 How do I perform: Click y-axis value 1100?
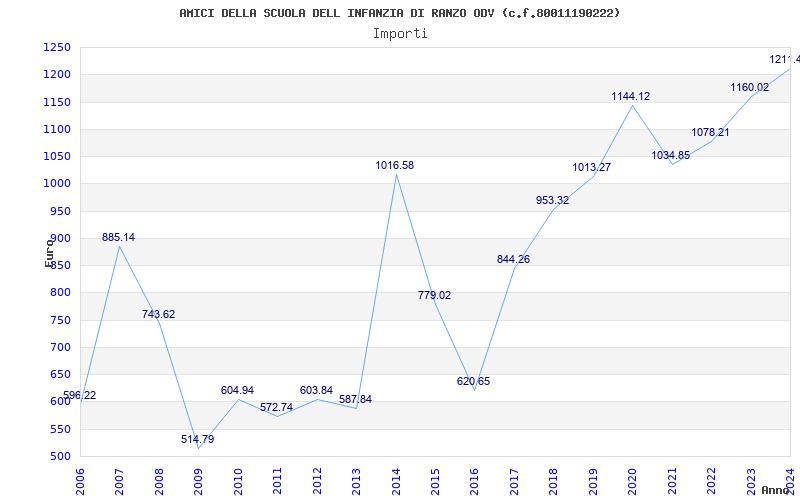pos(57,129)
